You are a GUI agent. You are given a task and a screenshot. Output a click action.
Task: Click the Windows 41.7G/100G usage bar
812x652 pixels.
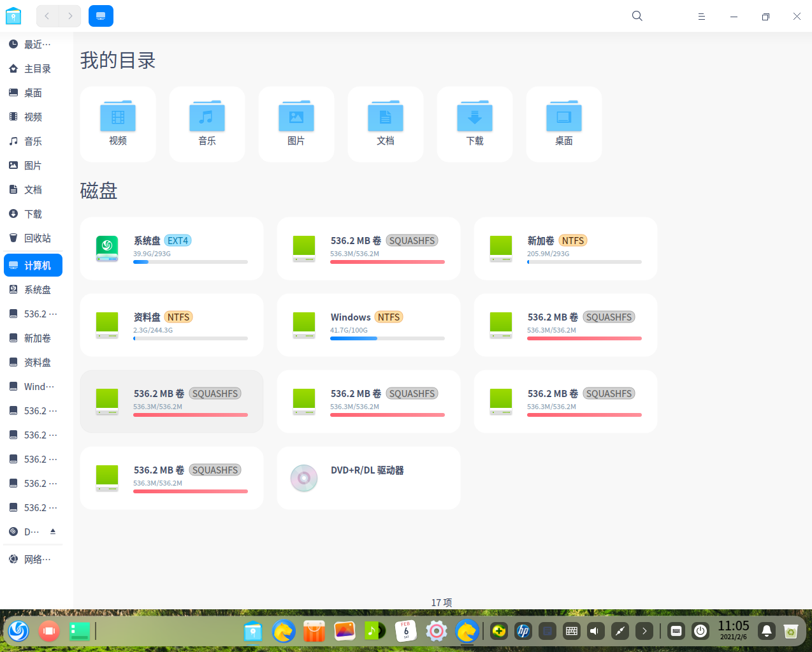pyautogui.click(x=388, y=338)
